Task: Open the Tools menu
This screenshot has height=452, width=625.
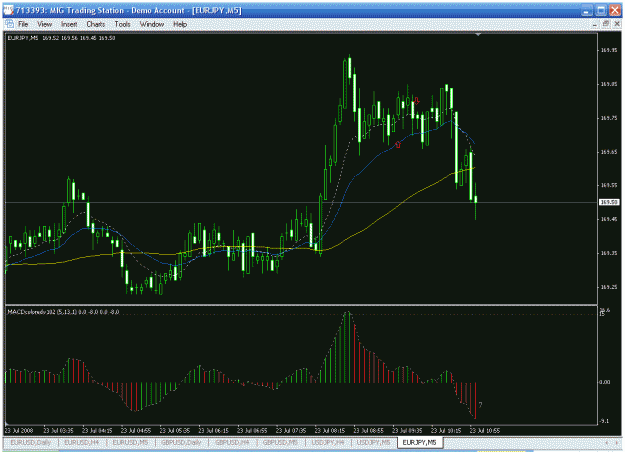Action: tap(122, 24)
